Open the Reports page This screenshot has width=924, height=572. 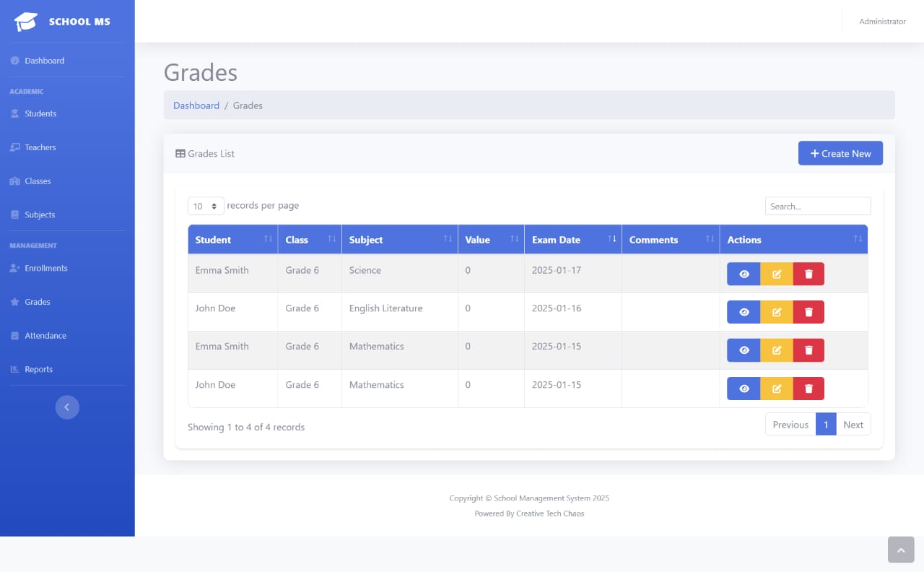point(67,369)
